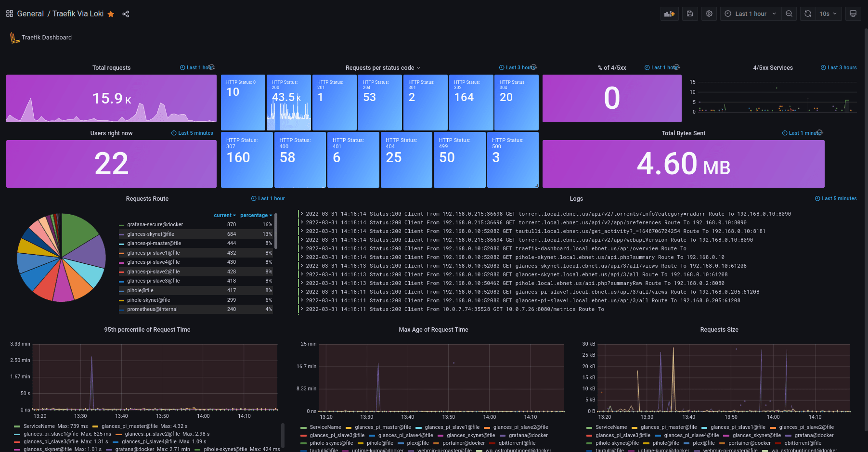Click the General folder breadcrumb
Image resolution: width=868 pixels, height=452 pixels.
(30, 14)
